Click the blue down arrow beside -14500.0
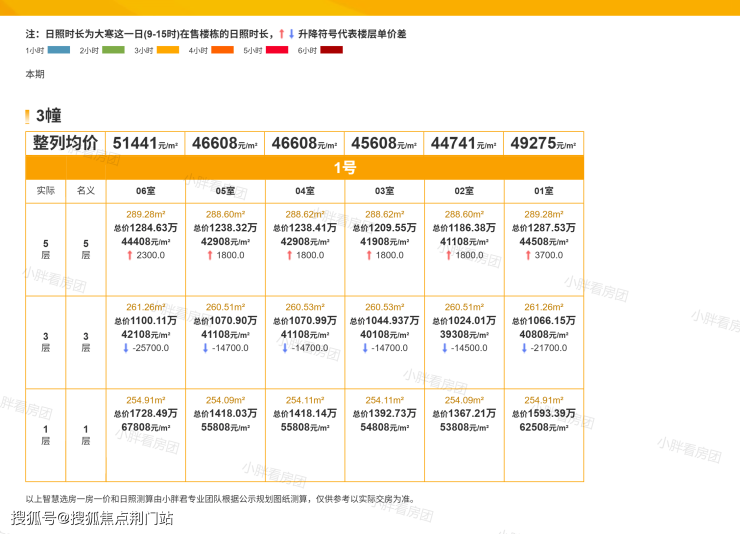 tap(444, 348)
